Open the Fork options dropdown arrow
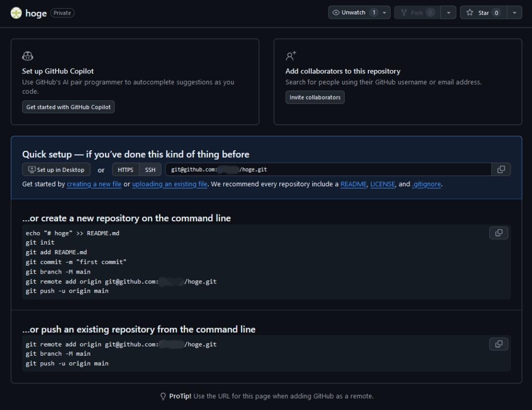 click(x=448, y=13)
